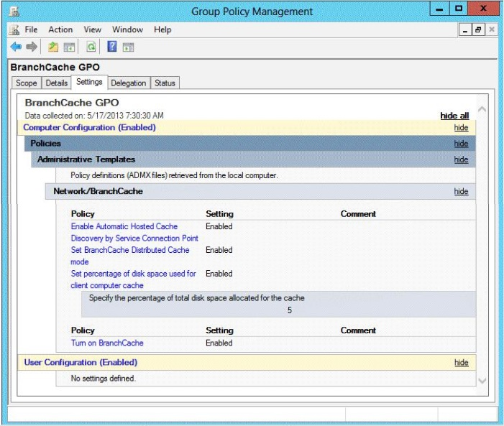Image resolution: width=504 pixels, height=426 pixels.
Task: Click the MMC console icon beside File menu
Action: pyautogui.click(x=14, y=30)
